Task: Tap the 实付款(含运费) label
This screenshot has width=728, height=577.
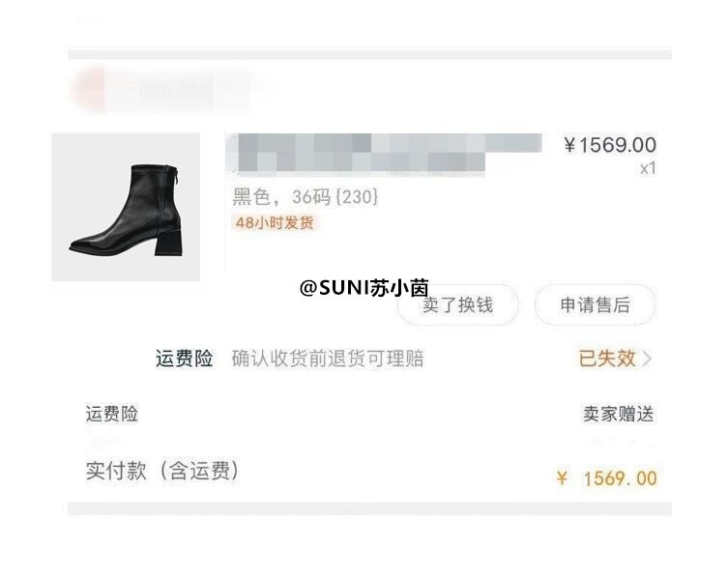Action: coord(163,471)
